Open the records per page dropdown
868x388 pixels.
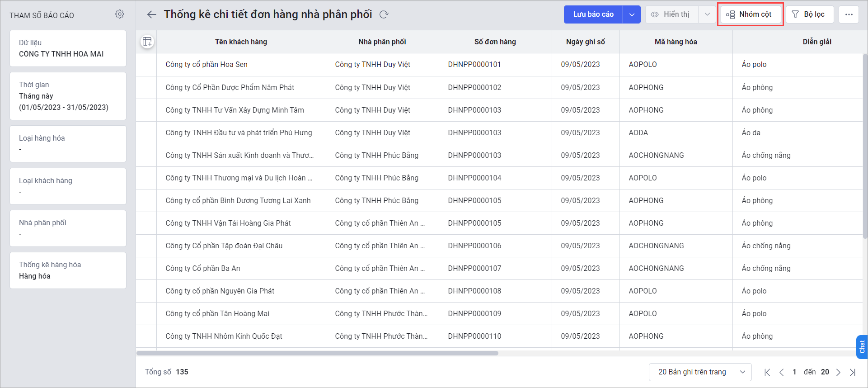point(700,372)
